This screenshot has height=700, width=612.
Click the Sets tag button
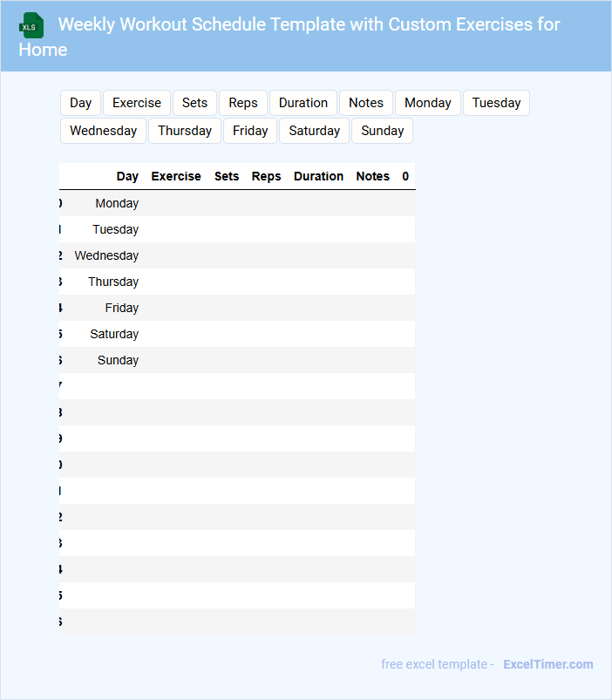(194, 103)
